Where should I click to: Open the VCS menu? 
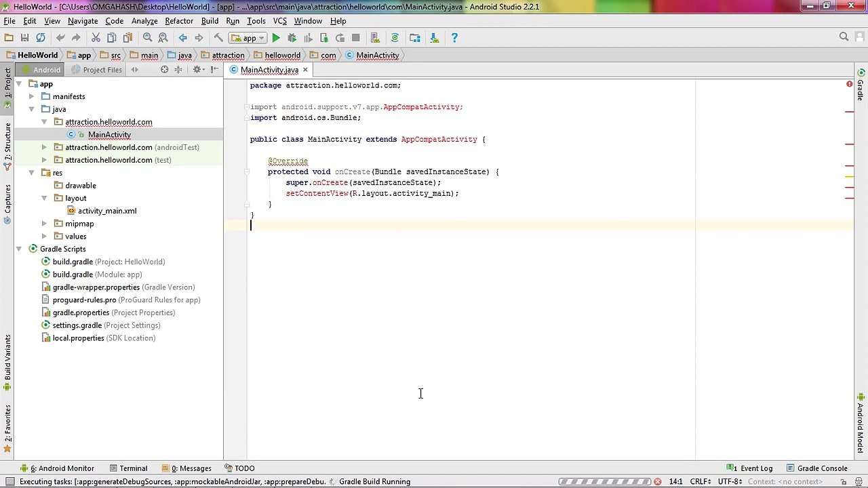tap(279, 21)
